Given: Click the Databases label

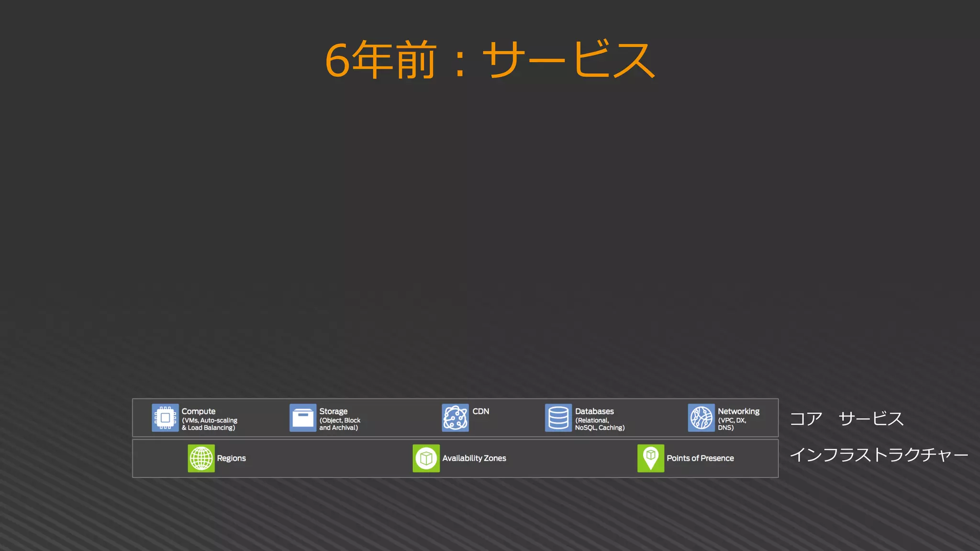Looking at the screenshot, I should click(594, 411).
